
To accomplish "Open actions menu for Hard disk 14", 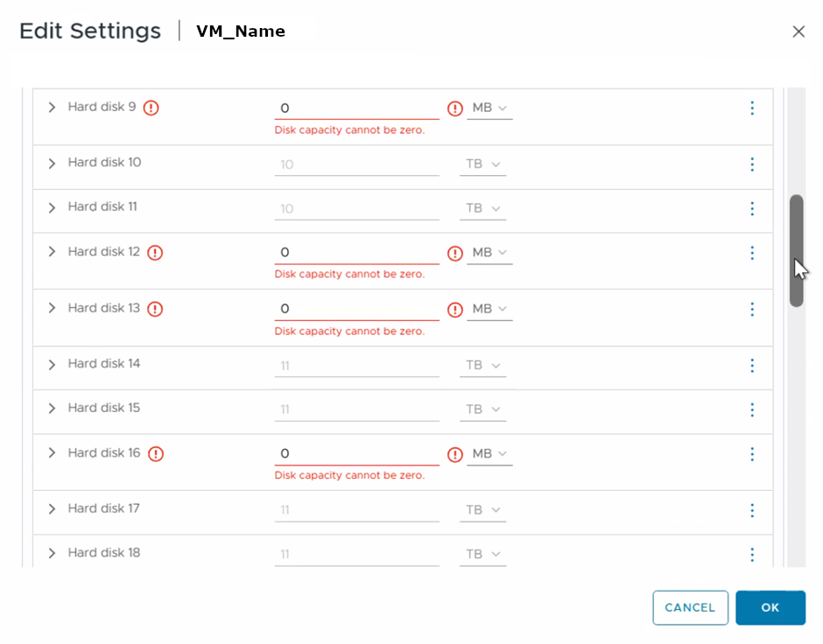I will 752,365.
